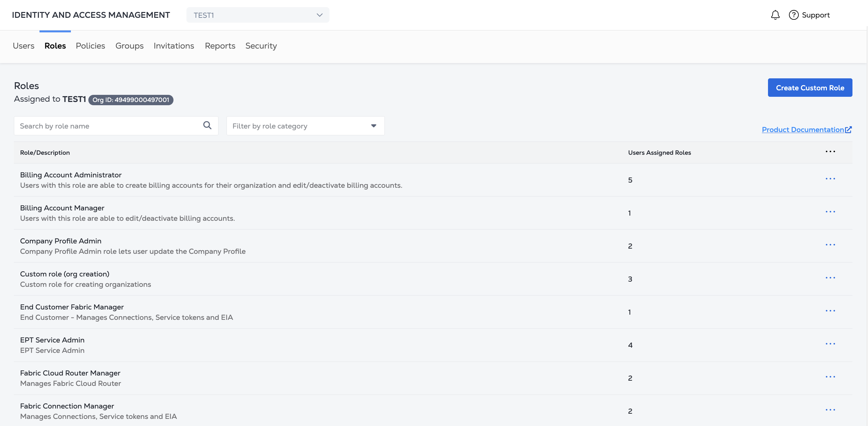Open actions for EPT Service Admin
This screenshot has height=426, width=868.
tap(830, 344)
